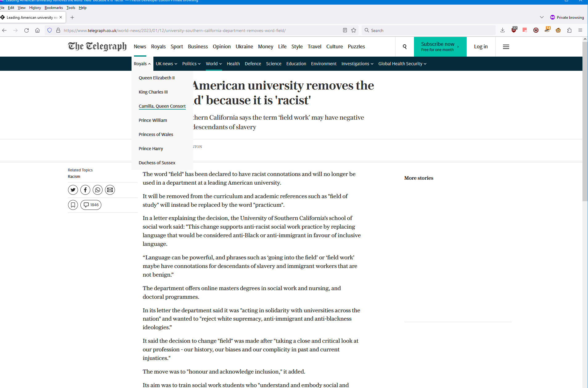Image resolution: width=588 pixels, height=388 pixels.
Task: Choose Camilla, Queen Consort menu item
Action: 162,106
